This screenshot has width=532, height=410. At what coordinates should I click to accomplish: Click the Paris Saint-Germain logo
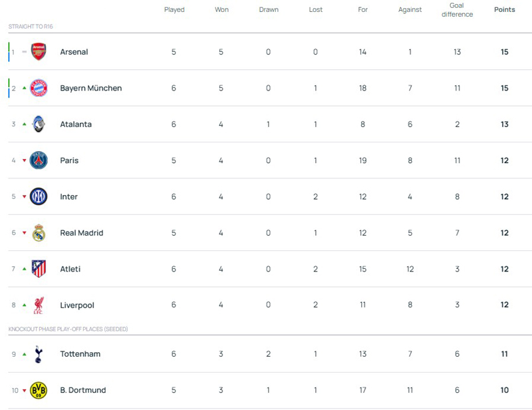(39, 160)
